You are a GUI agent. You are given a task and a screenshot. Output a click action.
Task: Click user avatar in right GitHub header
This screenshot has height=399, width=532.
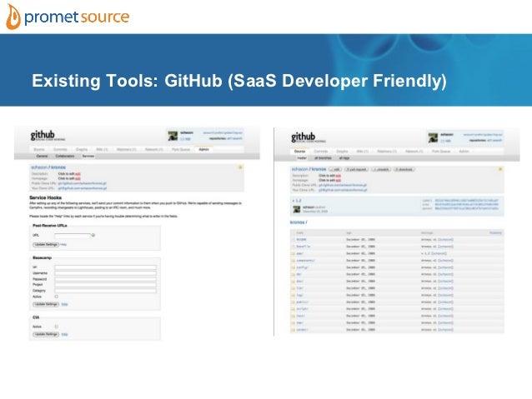coord(433,137)
